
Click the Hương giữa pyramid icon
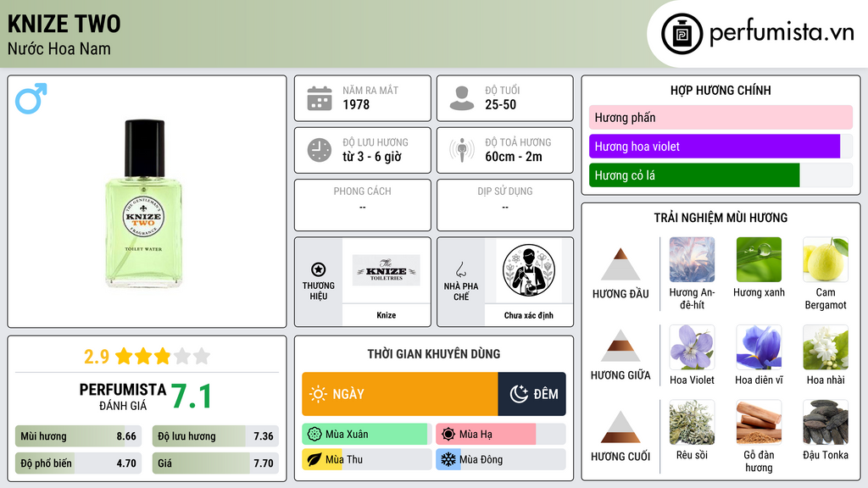tap(620, 346)
